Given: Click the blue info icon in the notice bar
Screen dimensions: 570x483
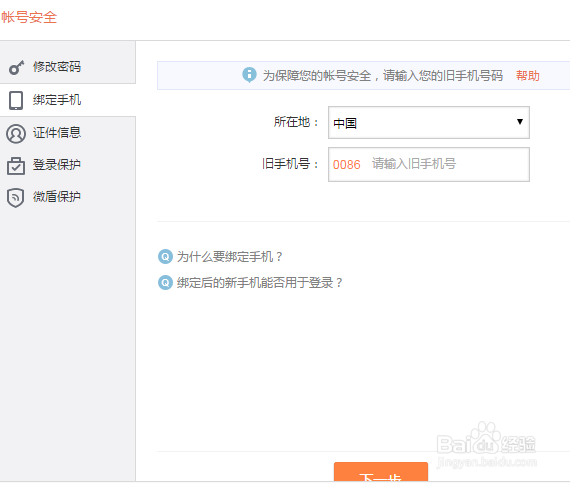Looking at the screenshot, I should pyautogui.click(x=249, y=75).
